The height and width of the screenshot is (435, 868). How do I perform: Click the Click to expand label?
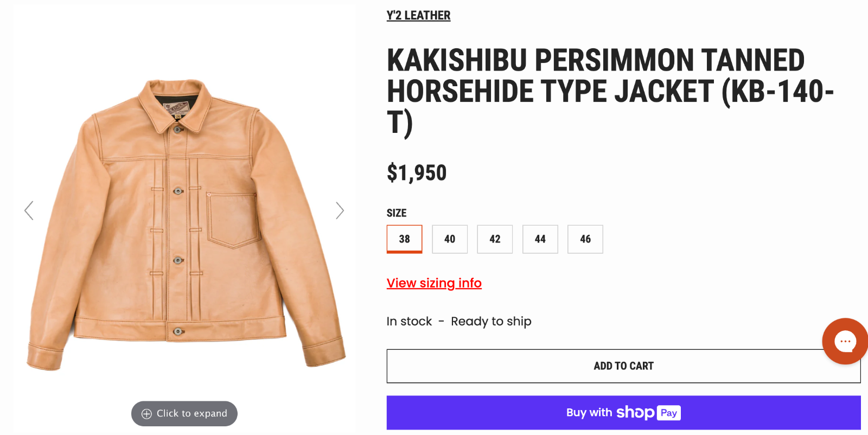(x=192, y=413)
